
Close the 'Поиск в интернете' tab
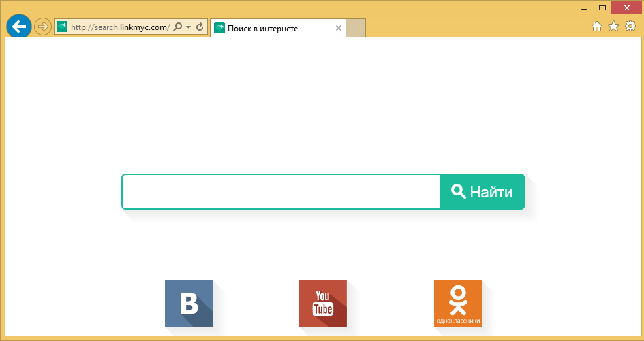pos(339,28)
